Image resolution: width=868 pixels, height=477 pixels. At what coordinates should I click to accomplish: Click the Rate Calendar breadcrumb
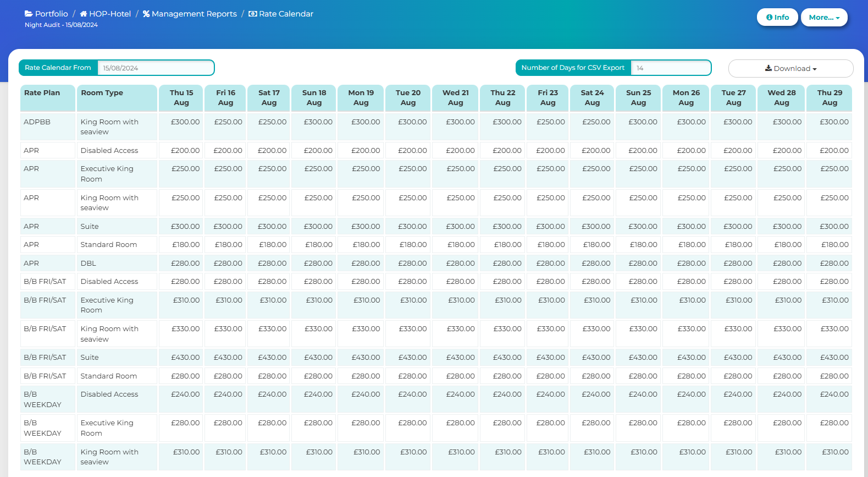[281, 14]
